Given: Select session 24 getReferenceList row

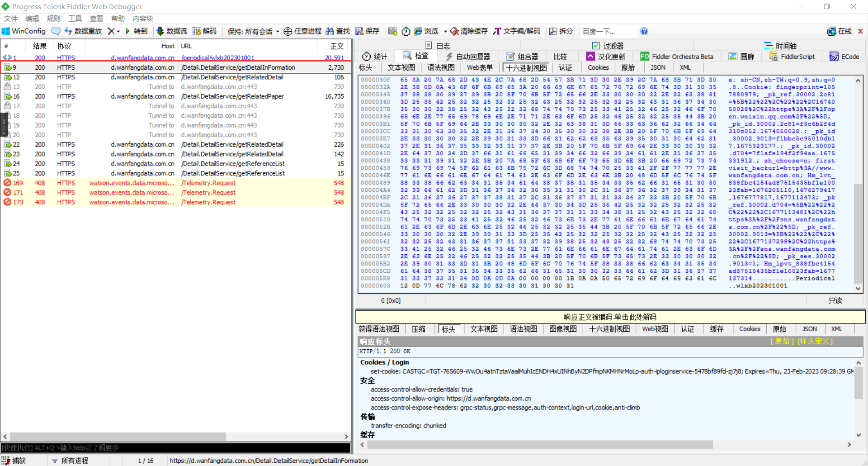Looking at the screenshot, I should tap(175, 164).
